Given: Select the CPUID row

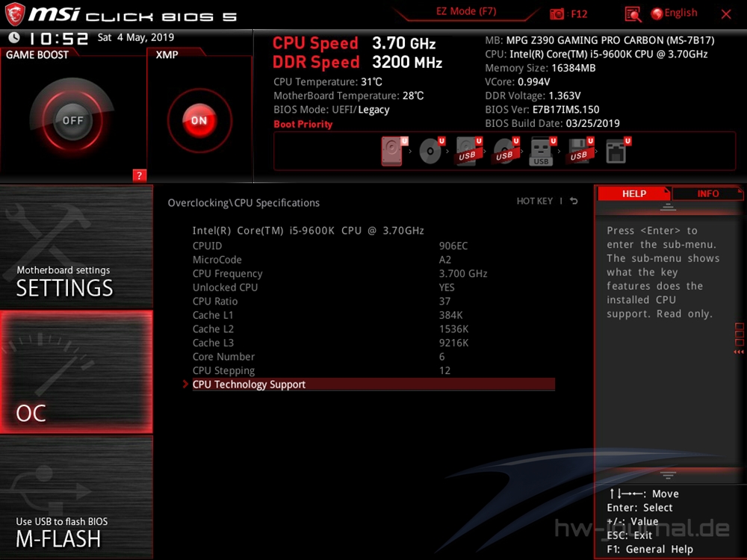Looking at the screenshot, I should click(x=373, y=246).
